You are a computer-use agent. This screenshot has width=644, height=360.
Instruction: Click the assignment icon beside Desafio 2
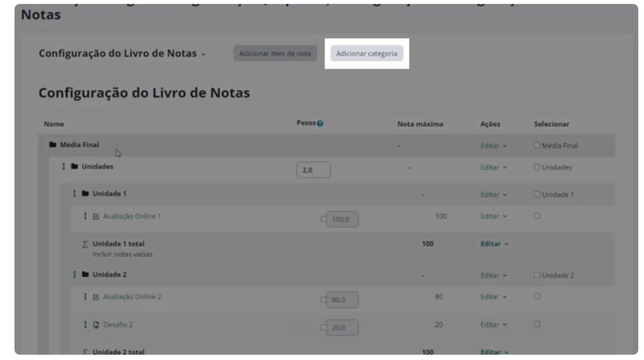(x=96, y=325)
